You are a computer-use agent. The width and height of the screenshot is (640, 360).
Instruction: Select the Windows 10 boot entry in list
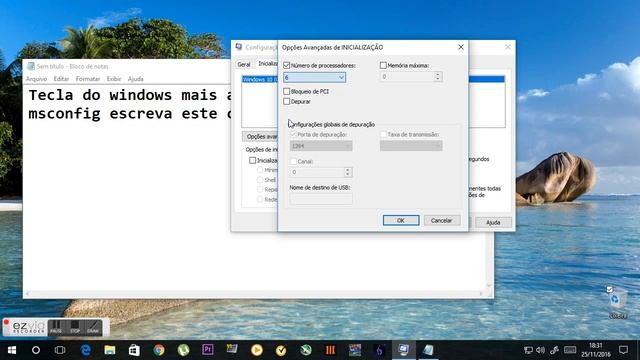click(260, 79)
